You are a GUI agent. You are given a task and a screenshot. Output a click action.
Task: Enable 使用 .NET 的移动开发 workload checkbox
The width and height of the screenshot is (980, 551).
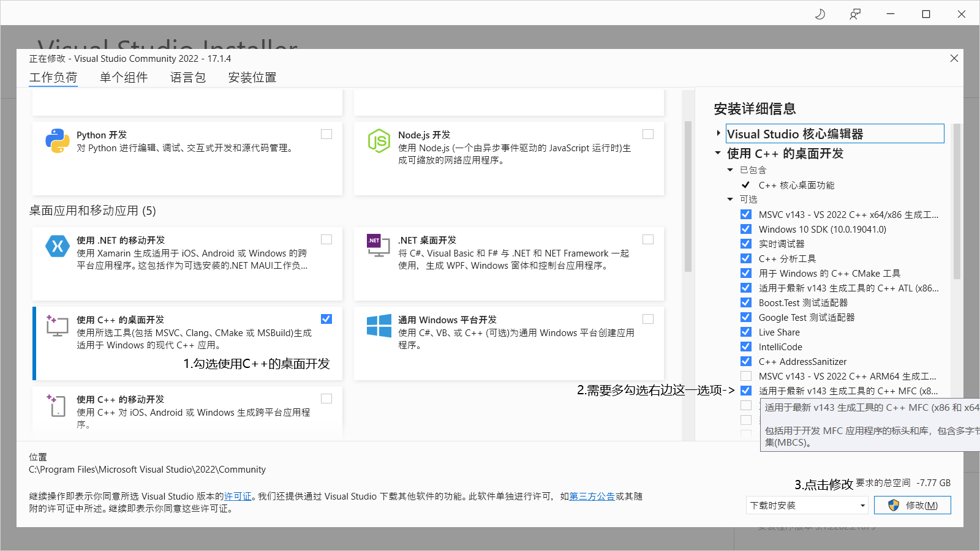pyautogui.click(x=326, y=239)
